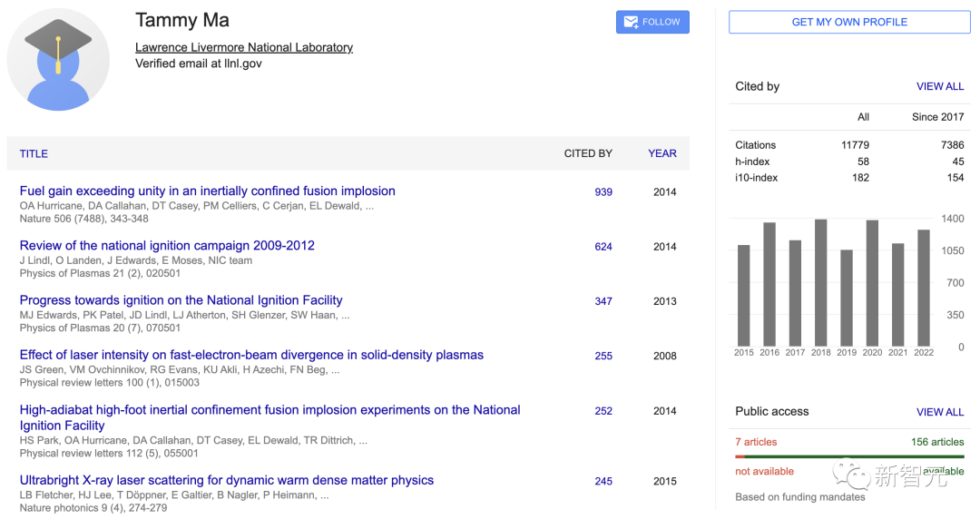The width and height of the screenshot is (980, 519).
Task: Open the 7 articles not available link
Action: [756, 442]
